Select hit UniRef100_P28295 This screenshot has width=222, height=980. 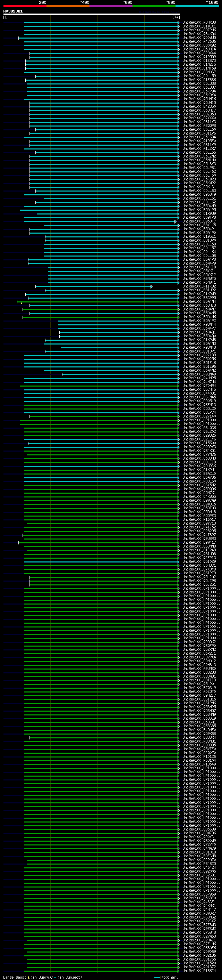coord(199,531)
